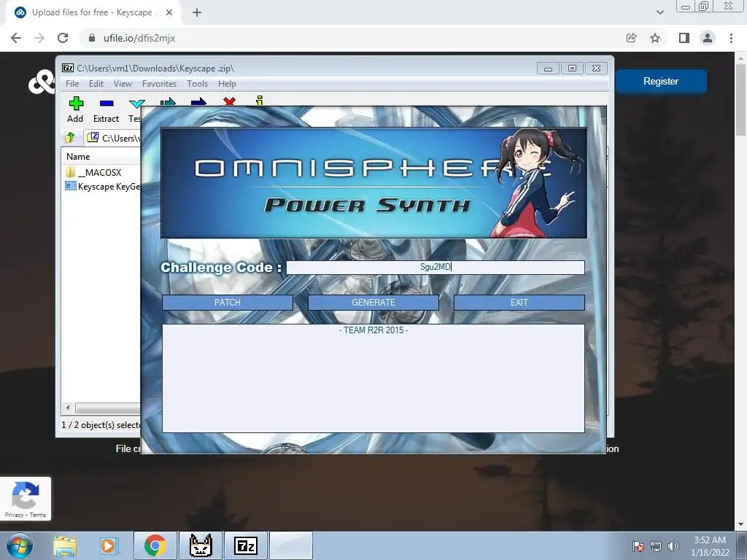Open the Favorites menu in 7-Zip

click(159, 84)
